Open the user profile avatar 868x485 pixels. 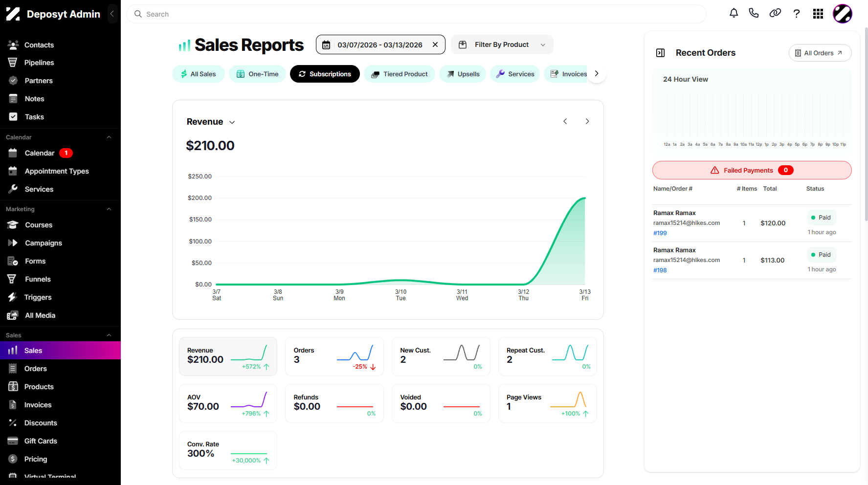[x=843, y=14]
